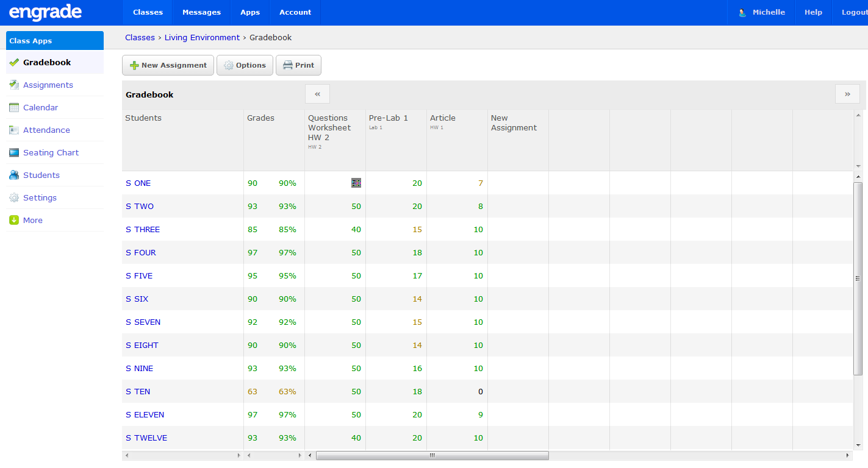The width and height of the screenshot is (868, 468).
Task: Go to Living Environment via the breadcrumb link
Action: pyautogui.click(x=202, y=37)
